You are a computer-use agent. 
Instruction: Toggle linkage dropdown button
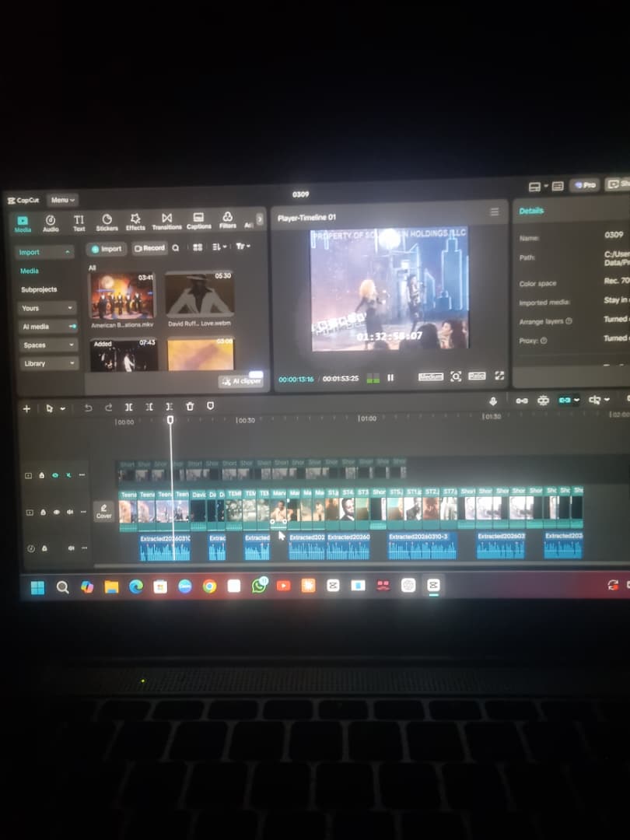[x=569, y=400]
